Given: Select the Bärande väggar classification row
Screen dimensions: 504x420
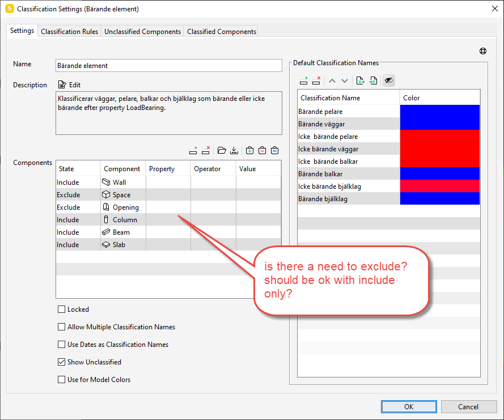Looking at the screenshot, I should (388, 124).
